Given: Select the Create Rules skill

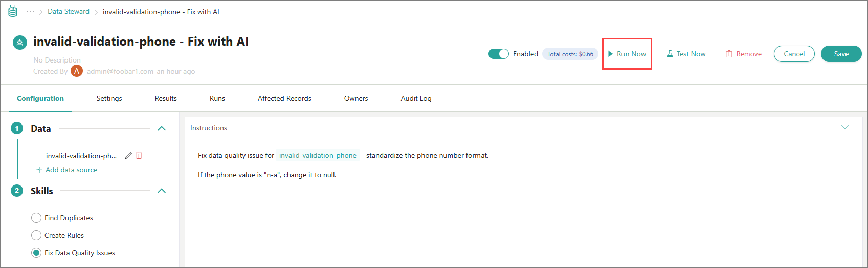Looking at the screenshot, I should (36, 235).
